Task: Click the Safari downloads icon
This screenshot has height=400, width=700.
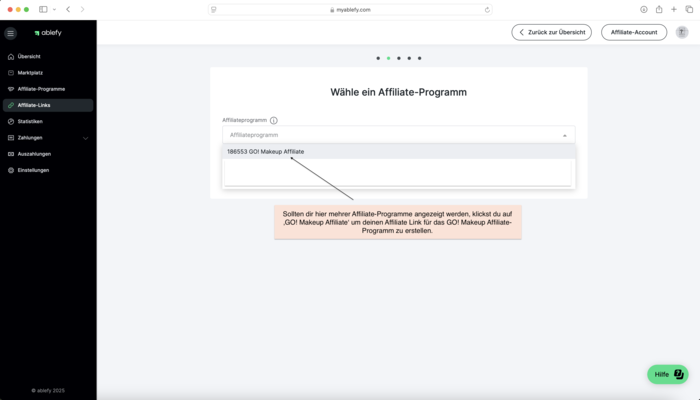Action: tap(644, 9)
